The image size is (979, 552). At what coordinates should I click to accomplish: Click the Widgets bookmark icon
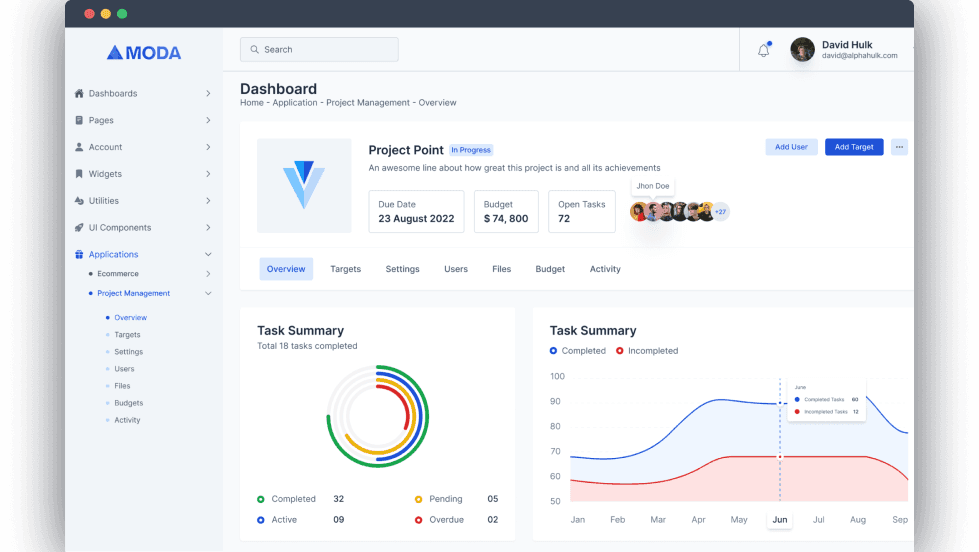79,174
